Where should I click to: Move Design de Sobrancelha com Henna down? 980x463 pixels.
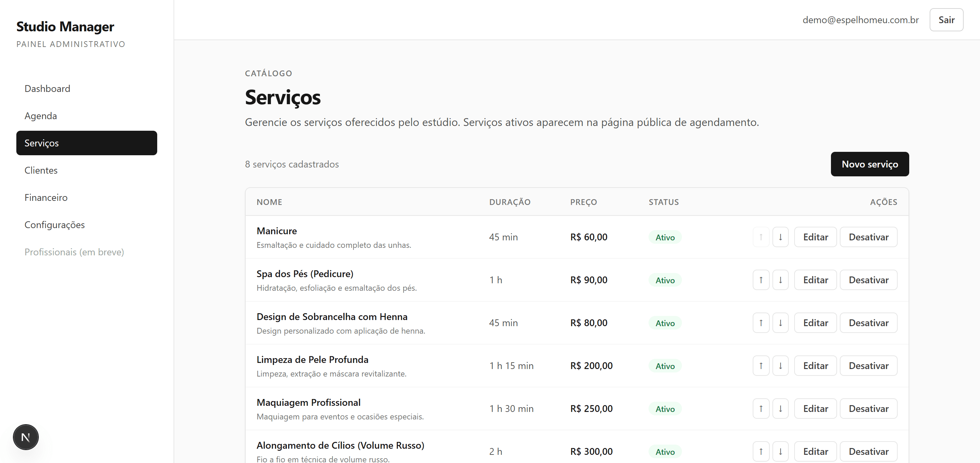point(780,323)
